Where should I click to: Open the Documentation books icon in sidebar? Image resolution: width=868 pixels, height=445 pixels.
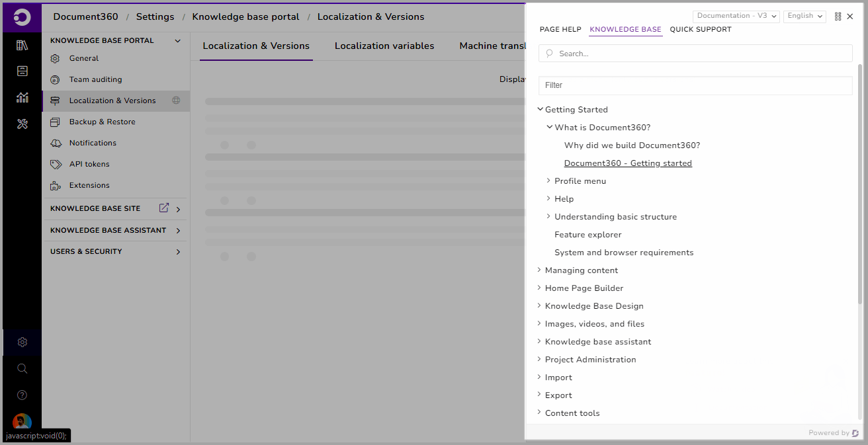pos(22,45)
